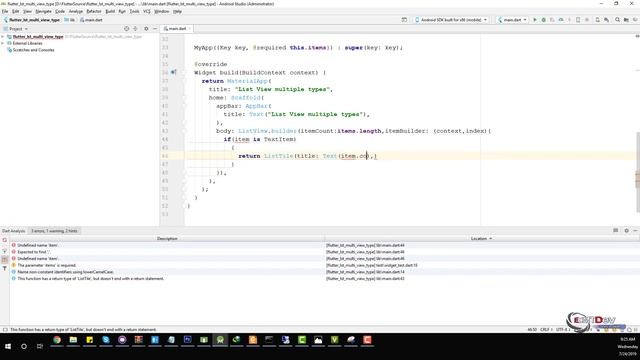Open Skype from the taskbar
Viewport: 640px width, 360px height.
[x=106, y=340]
